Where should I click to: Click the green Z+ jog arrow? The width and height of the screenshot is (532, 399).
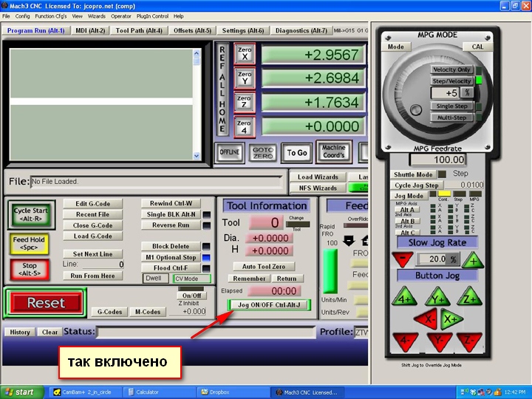point(470,296)
